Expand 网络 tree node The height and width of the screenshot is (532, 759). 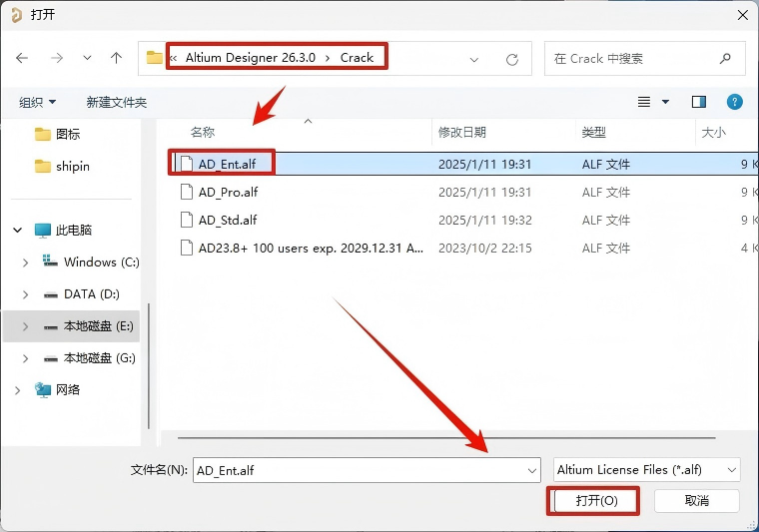17,390
